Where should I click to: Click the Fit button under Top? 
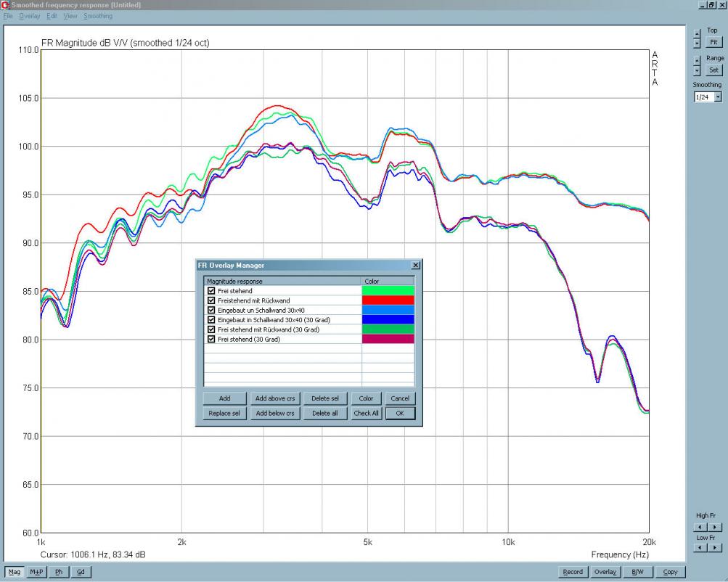pos(713,42)
